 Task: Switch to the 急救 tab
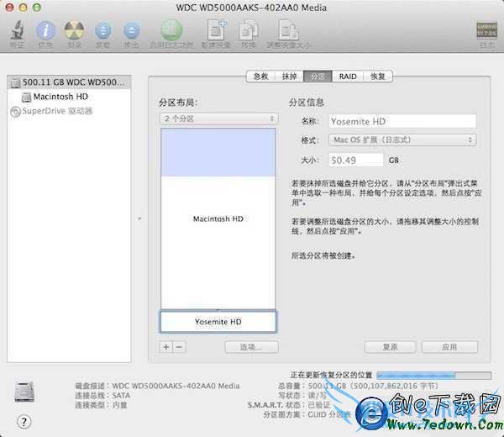pos(260,76)
